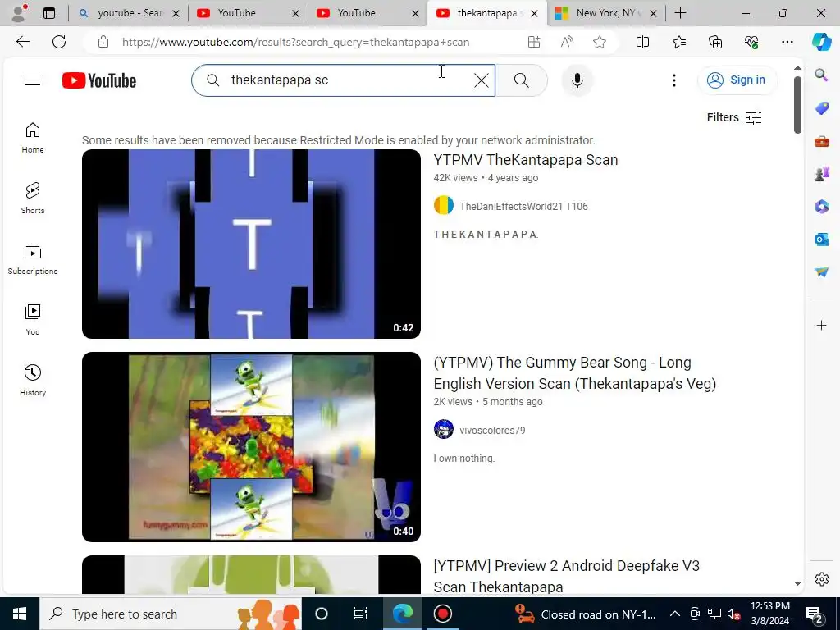Open Collections panel
Viewport: 840px width, 630px height.
click(715, 42)
